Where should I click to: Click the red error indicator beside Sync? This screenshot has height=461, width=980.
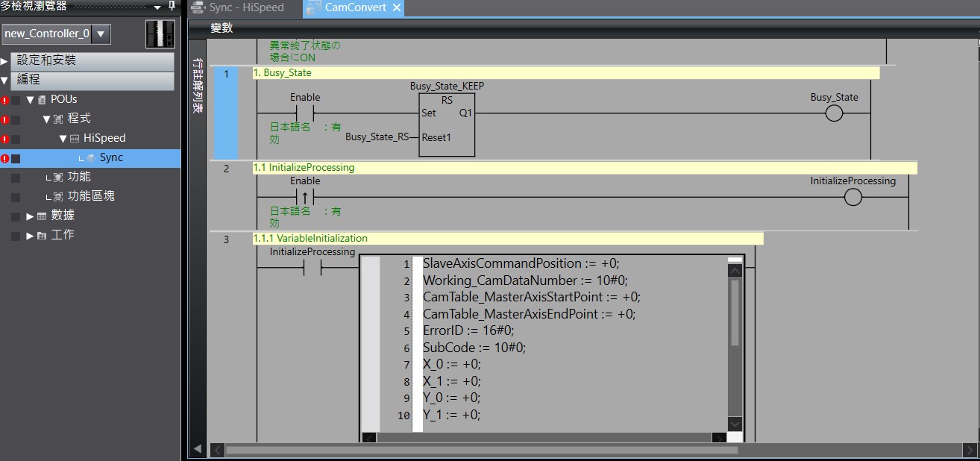[x=5, y=158]
